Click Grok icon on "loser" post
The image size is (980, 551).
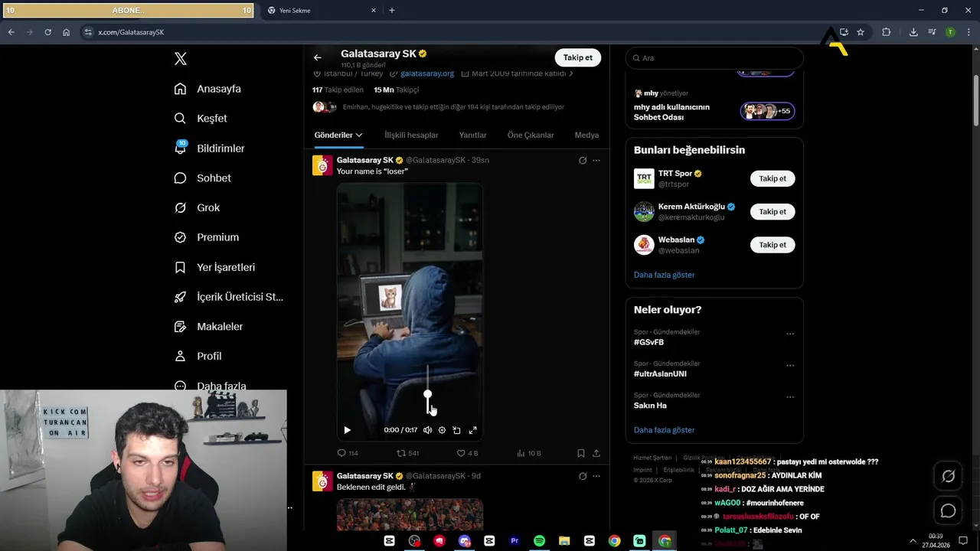pyautogui.click(x=583, y=160)
